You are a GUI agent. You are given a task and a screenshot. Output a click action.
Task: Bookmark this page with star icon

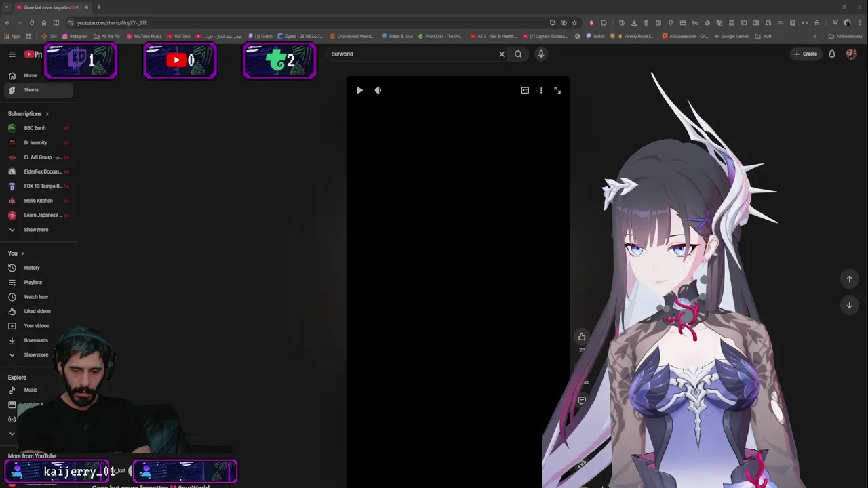point(574,22)
